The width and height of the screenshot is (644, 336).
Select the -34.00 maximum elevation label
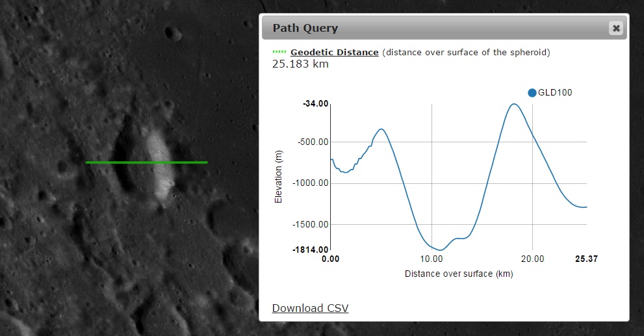(316, 104)
